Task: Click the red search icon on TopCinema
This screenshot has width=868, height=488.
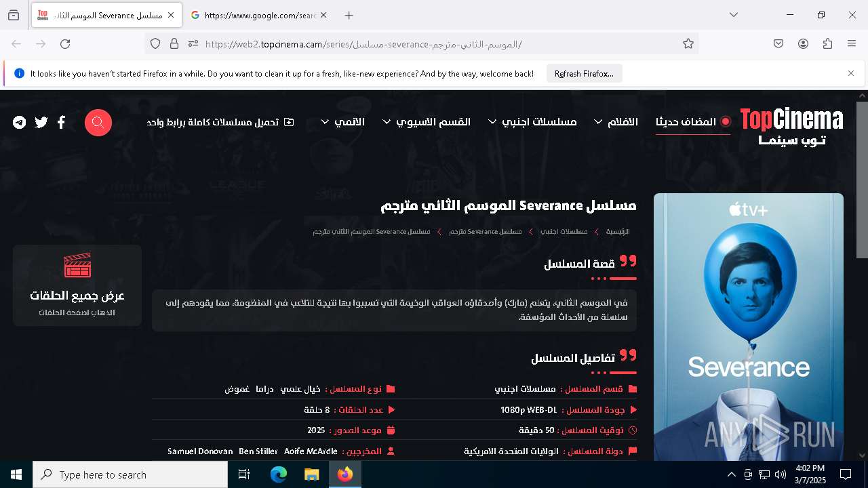Action: coord(98,123)
